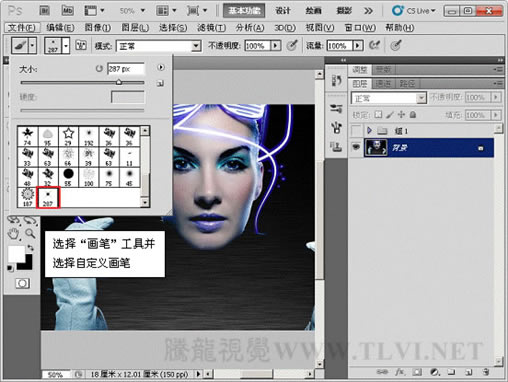The width and height of the screenshot is (508, 382).
Task: Select the Hand tool in toolbox
Action: coord(14,234)
